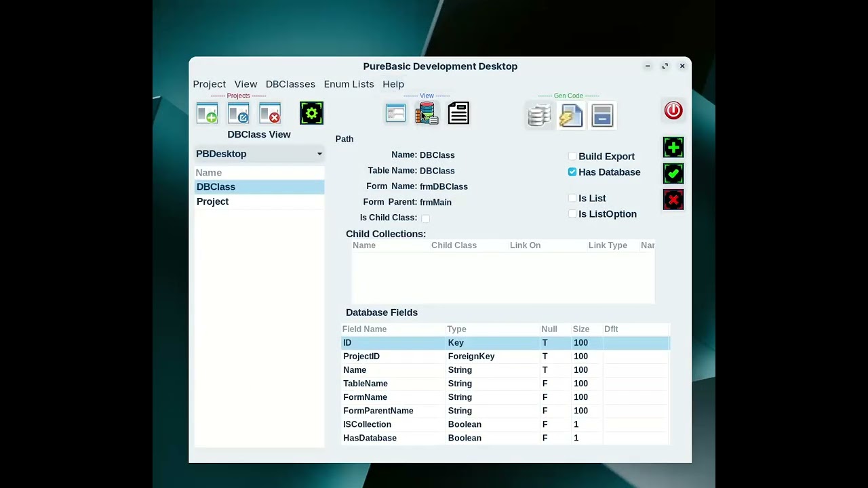Open the Help menu

tap(393, 84)
